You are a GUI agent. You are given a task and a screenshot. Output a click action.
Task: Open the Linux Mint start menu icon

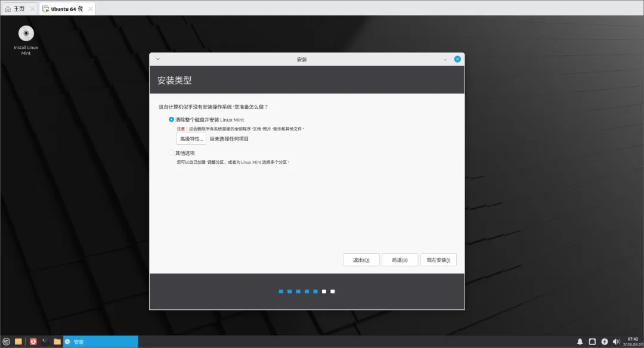click(6, 341)
